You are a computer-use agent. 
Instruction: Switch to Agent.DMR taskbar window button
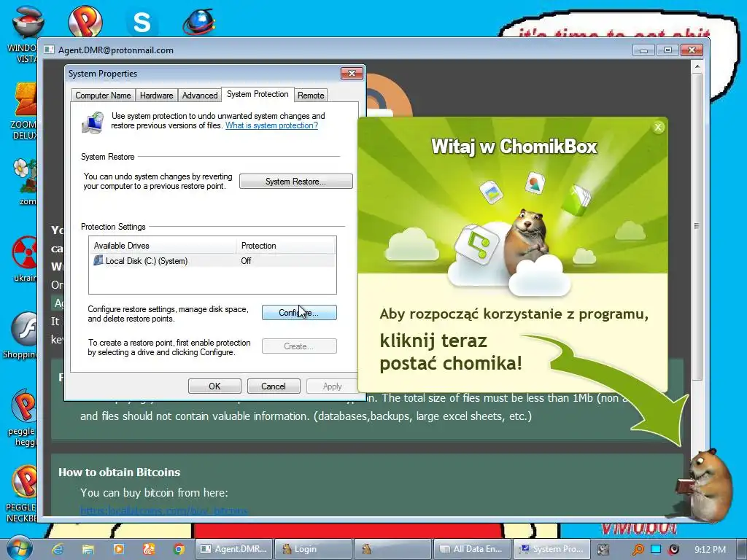pyautogui.click(x=234, y=549)
